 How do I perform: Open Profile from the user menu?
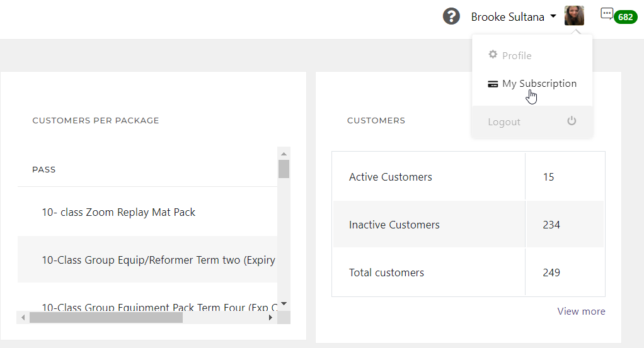516,55
